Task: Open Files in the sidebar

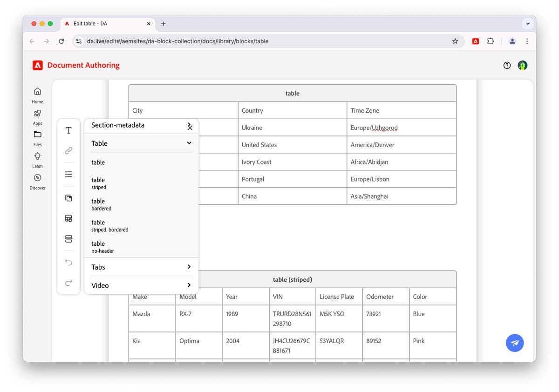Action: coord(38,138)
